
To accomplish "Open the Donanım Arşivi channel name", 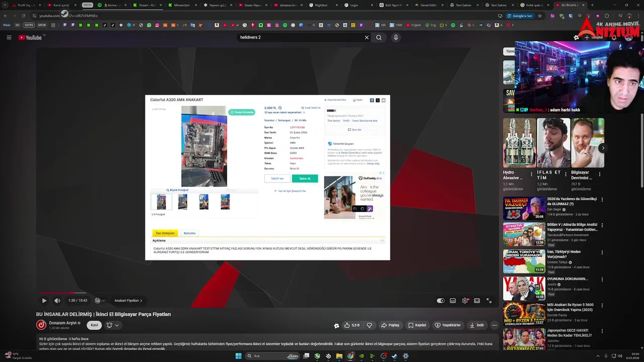I will click(63, 323).
